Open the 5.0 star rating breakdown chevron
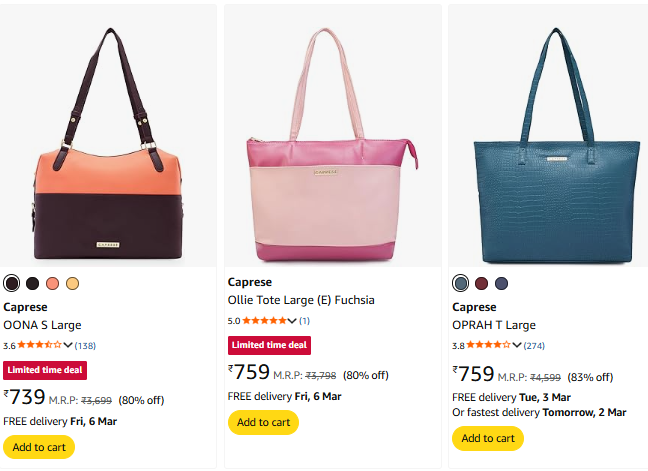 click(x=292, y=320)
